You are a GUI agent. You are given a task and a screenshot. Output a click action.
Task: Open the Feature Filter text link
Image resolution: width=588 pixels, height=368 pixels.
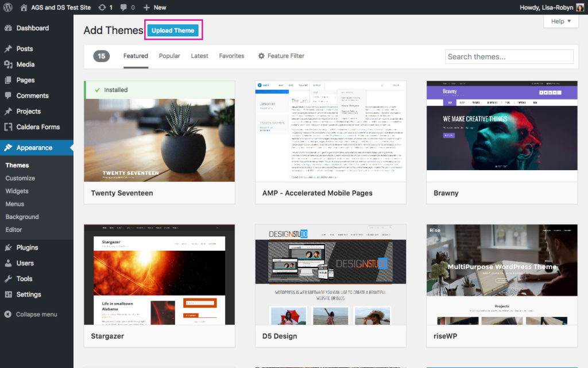click(x=286, y=56)
